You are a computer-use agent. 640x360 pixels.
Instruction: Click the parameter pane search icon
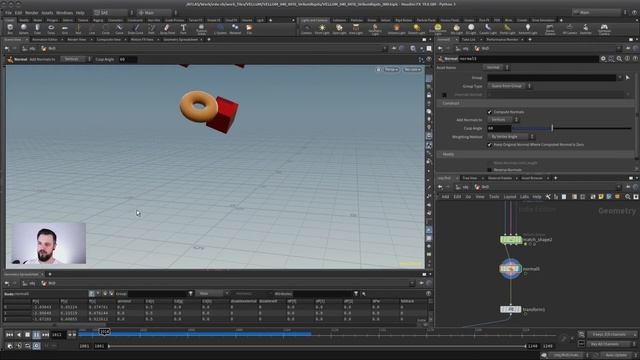tap(619, 59)
